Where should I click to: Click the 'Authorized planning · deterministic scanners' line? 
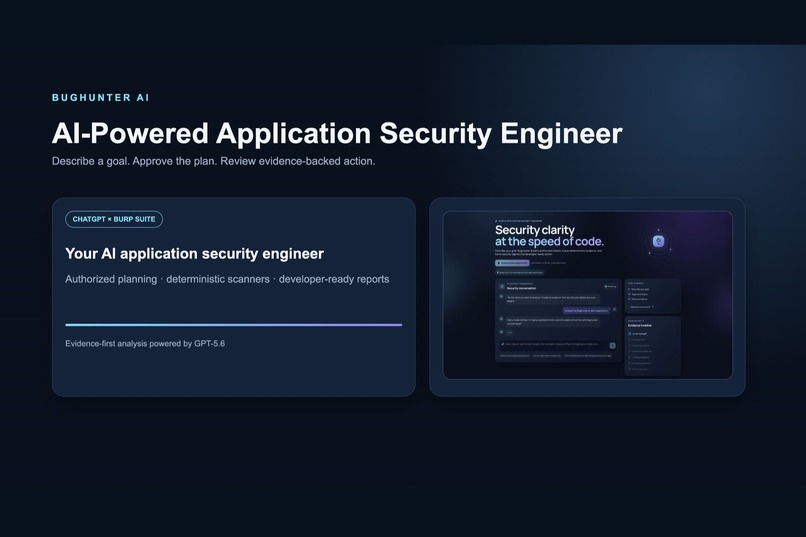click(227, 279)
